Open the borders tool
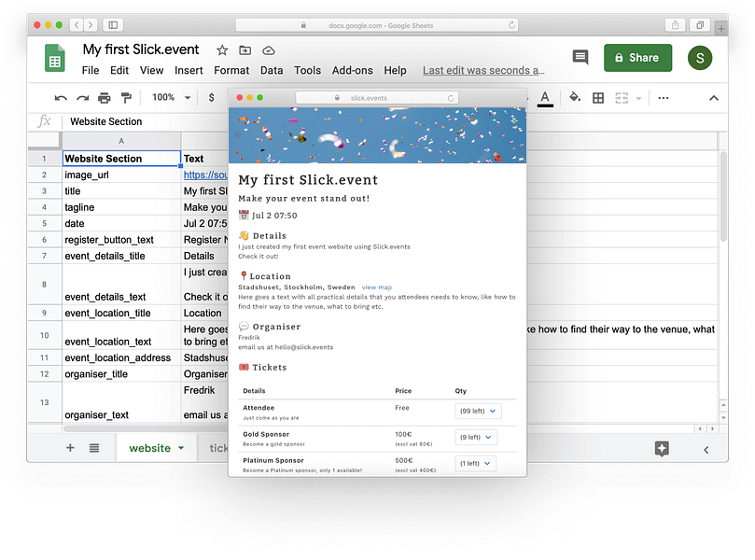Image resolution: width=755 pixels, height=560 pixels. (x=598, y=98)
